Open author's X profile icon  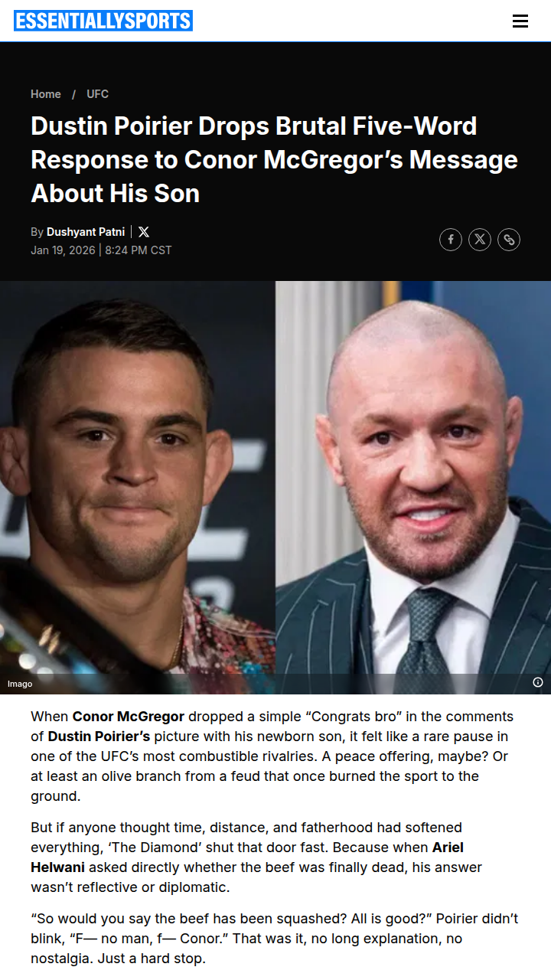(144, 232)
